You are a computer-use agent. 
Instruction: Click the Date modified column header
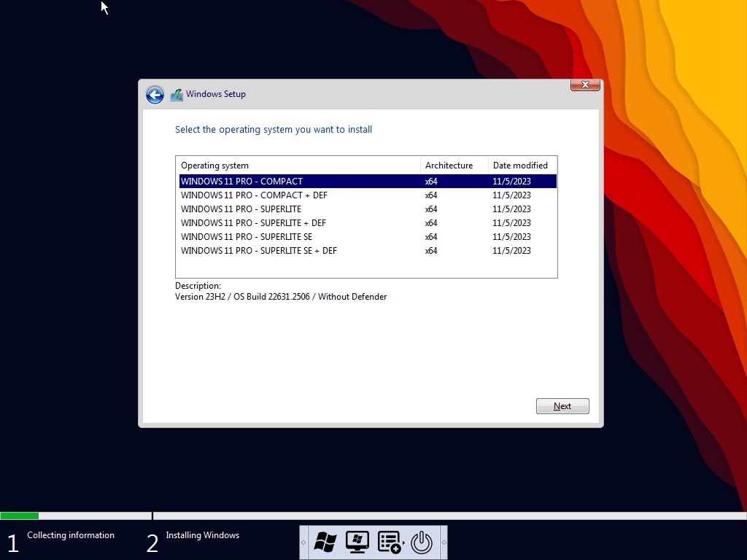tap(522, 166)
